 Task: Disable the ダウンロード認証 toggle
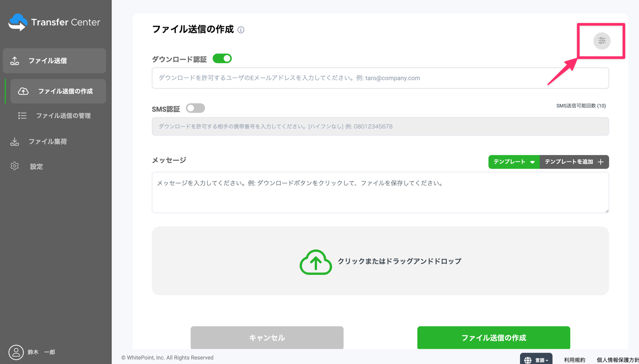(222, 58)
